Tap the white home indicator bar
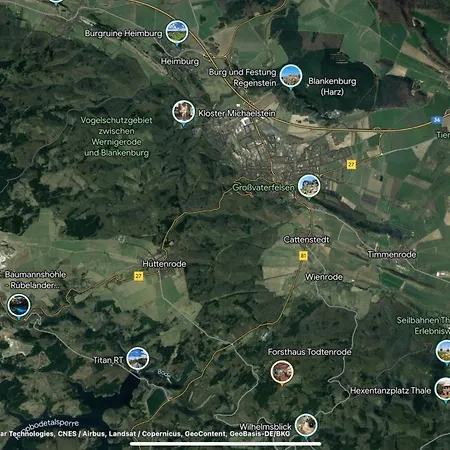The image size is (450, 450). (226, 444)
